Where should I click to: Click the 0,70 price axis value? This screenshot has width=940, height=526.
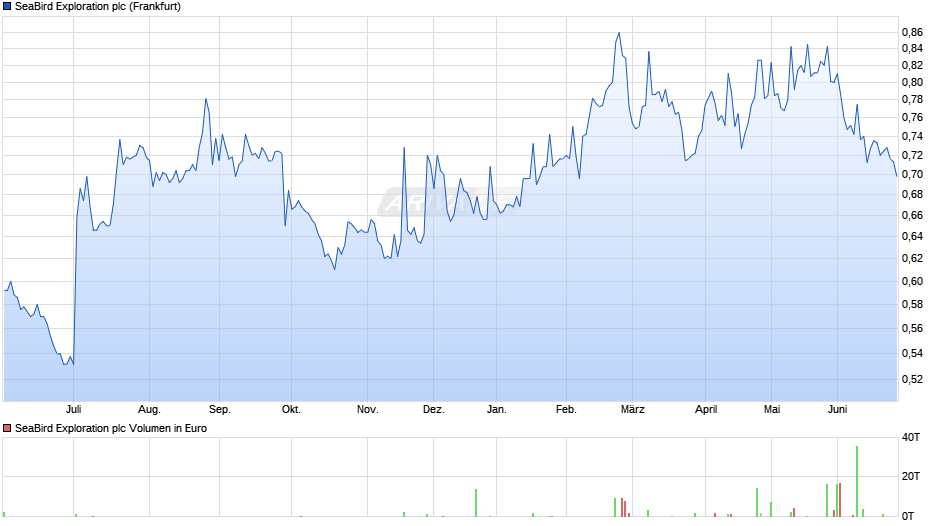(912, 175)
